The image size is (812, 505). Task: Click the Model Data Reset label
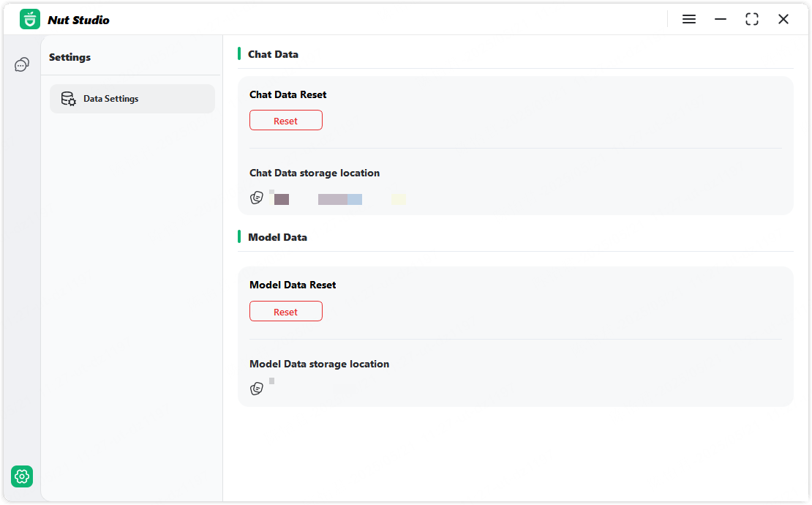click(293, 285)
